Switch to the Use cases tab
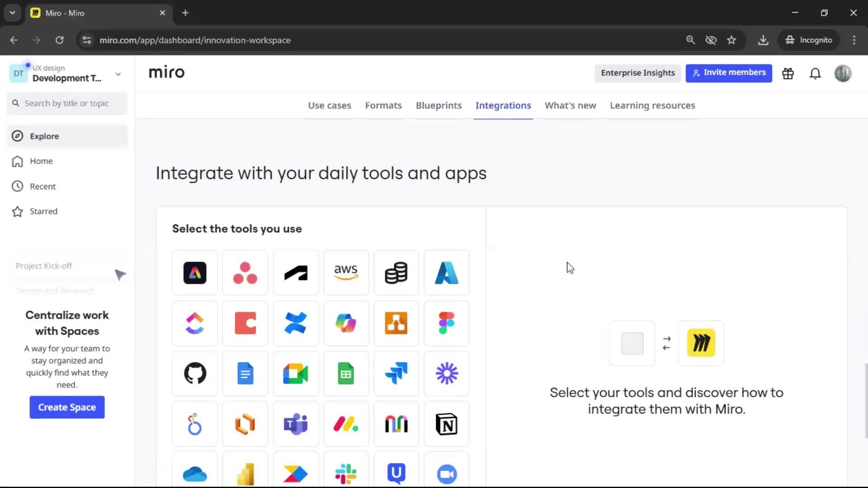 pos(330,105)
